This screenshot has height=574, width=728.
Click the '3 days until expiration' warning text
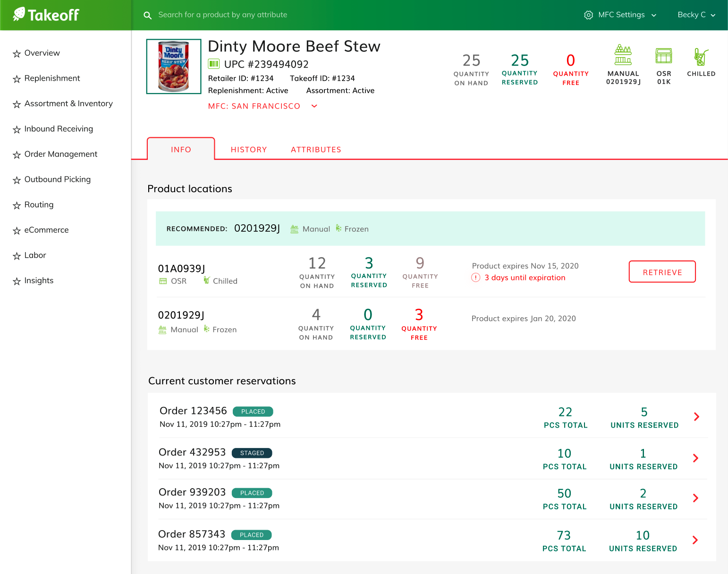coord(525,278)
